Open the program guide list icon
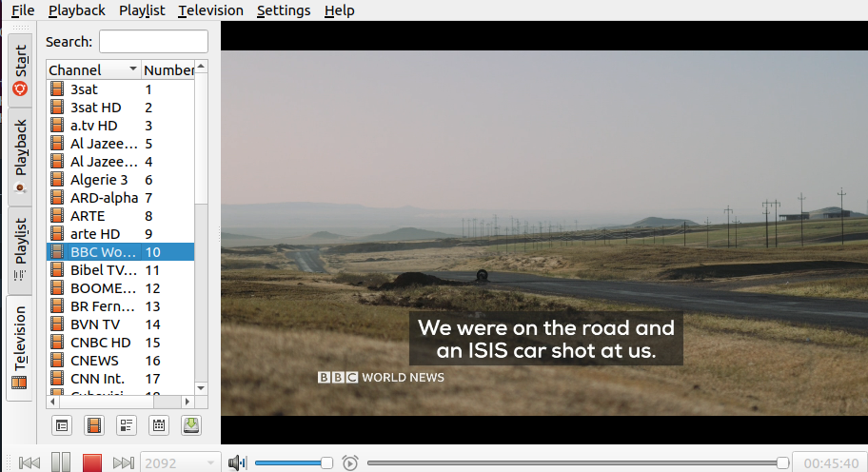 coord(127,425)
